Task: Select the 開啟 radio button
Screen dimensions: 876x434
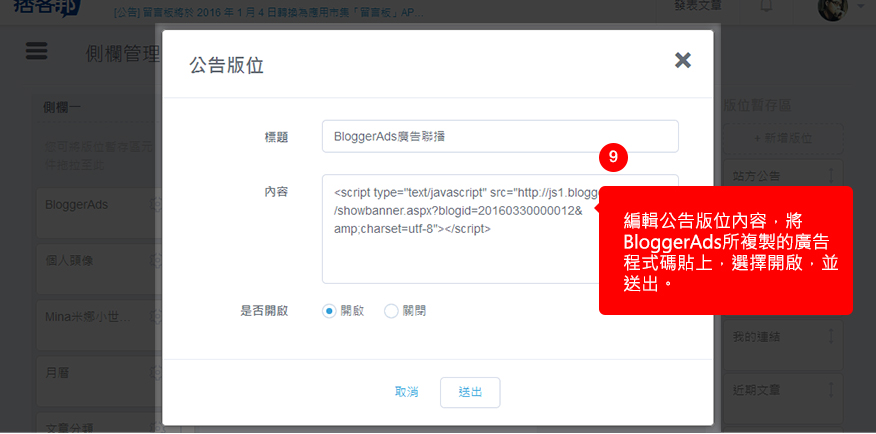Action: (x=328, y=311)
